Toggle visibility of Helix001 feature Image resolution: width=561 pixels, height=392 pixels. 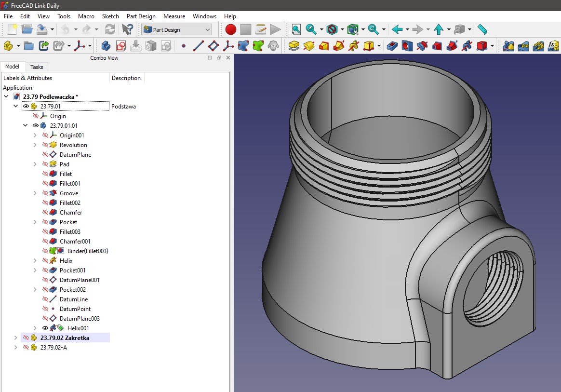click(45, 328)
